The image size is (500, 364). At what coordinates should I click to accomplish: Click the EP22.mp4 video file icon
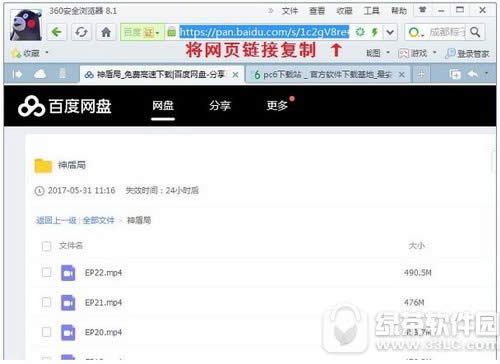pos(68,273)
